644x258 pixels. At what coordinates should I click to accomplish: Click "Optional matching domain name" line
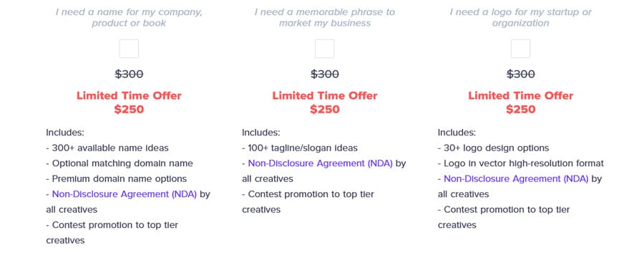(119, 163)
